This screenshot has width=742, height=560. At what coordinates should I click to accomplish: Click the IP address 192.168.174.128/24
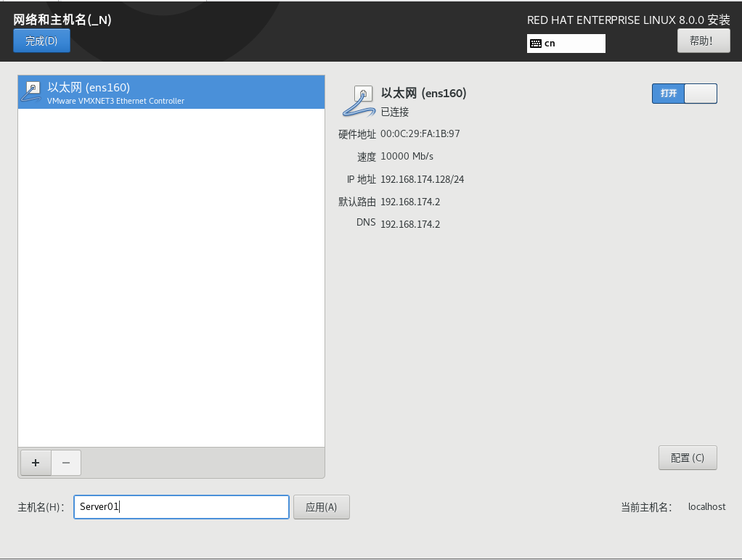pyautogui.click(x=422, y=179)
